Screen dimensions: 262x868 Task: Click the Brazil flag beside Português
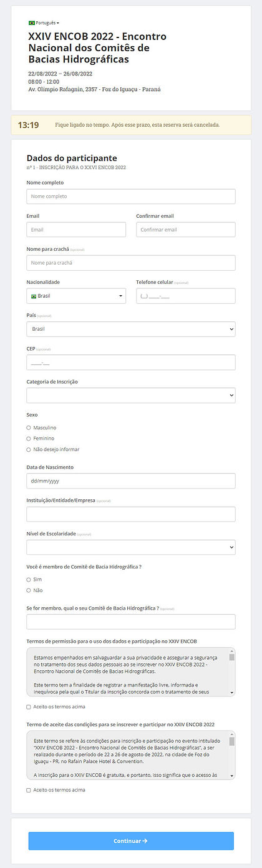31,22
